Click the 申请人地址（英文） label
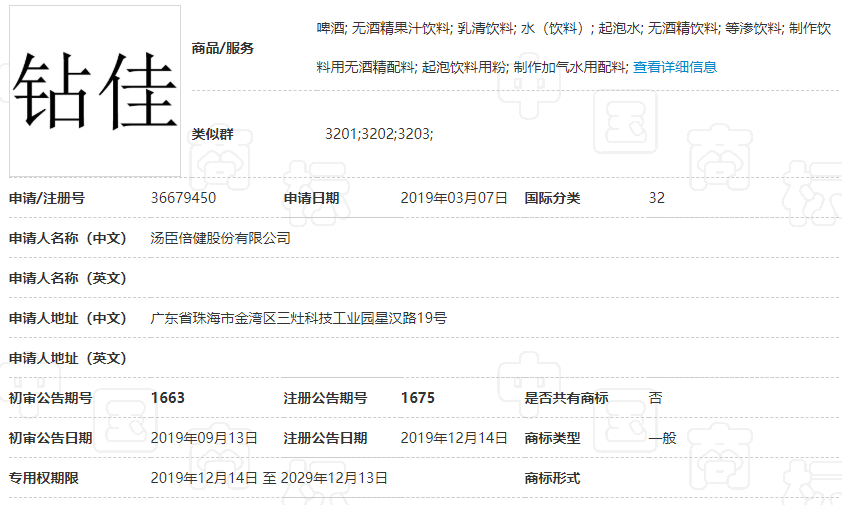 (68, 358)
